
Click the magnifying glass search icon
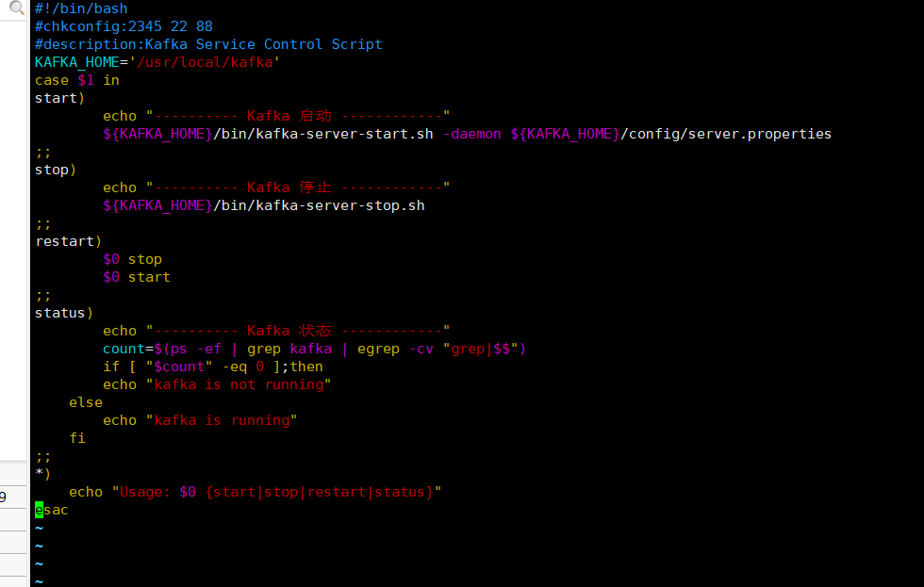tap(17, 8)
